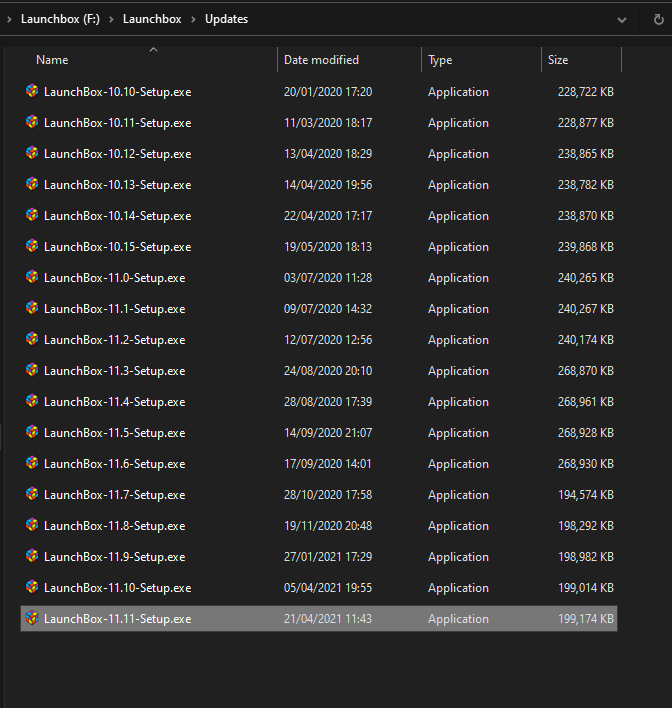Click the LaunchBox-11.7-Setup.exe file icon

click(x=32, y=494)
